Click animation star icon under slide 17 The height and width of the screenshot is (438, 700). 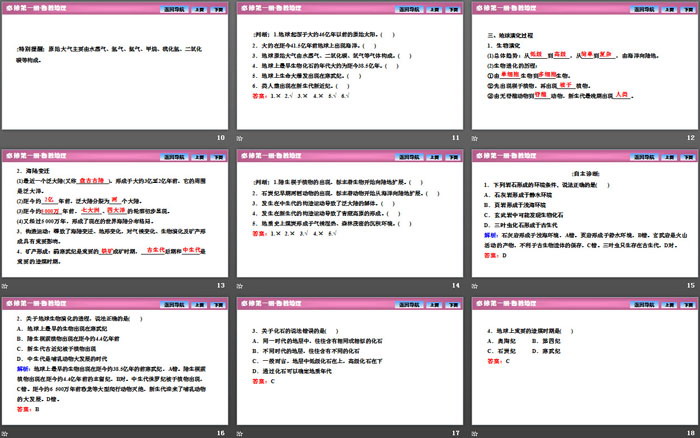pos(240,432)
